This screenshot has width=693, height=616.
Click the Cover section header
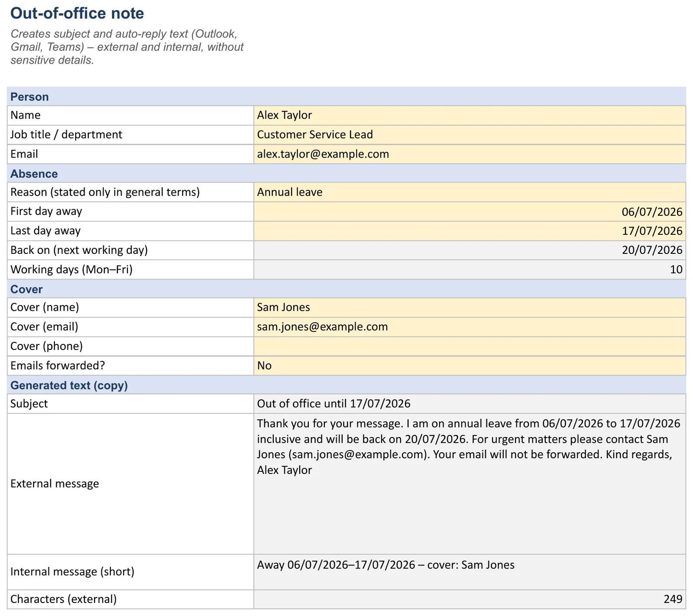pos(346,289)
